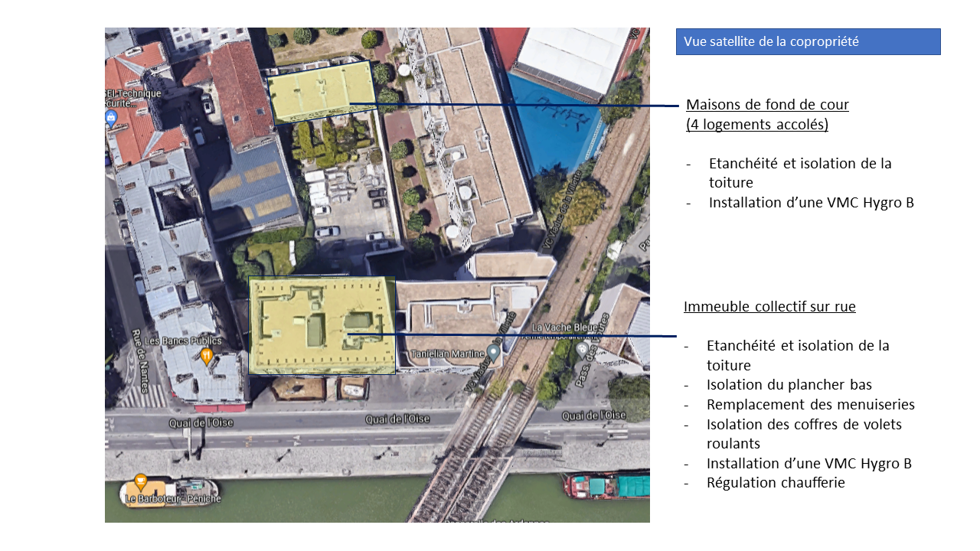Image resolution: width=980 pixels, height=551 pixels.
Task: Select the upper yellow highlighted courtyard houses roof
Action: [322, 92]
